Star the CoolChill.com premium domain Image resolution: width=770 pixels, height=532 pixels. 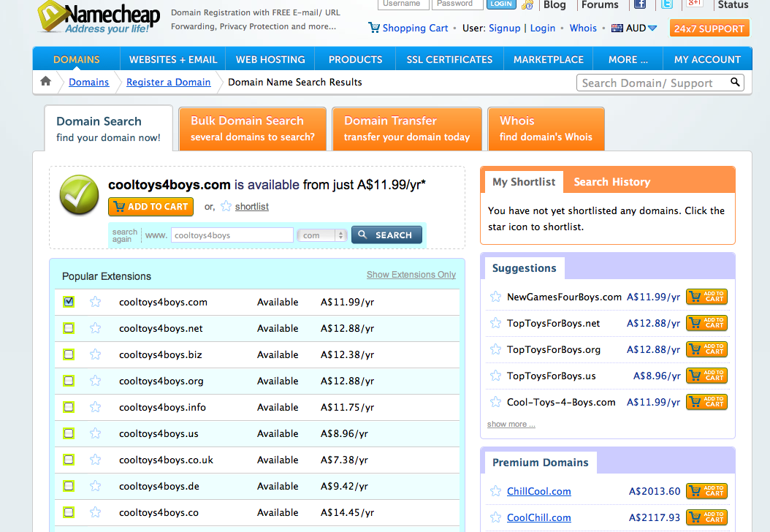click(495, 517)
